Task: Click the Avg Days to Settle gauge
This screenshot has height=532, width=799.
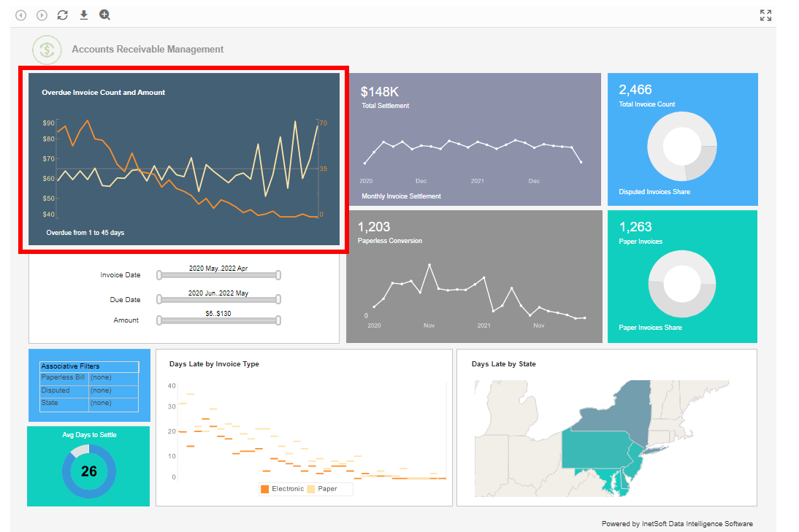Action: pyautogui.click(x=88, y=471)
